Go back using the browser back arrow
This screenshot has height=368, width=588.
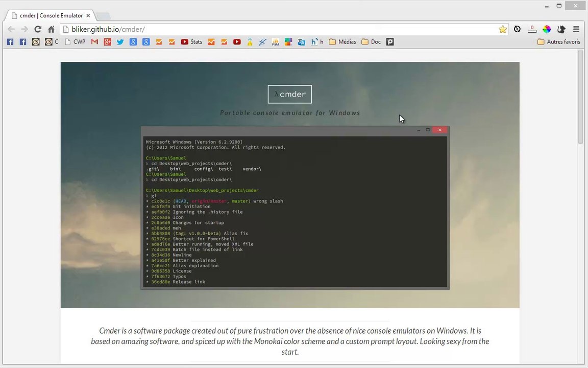11,29
